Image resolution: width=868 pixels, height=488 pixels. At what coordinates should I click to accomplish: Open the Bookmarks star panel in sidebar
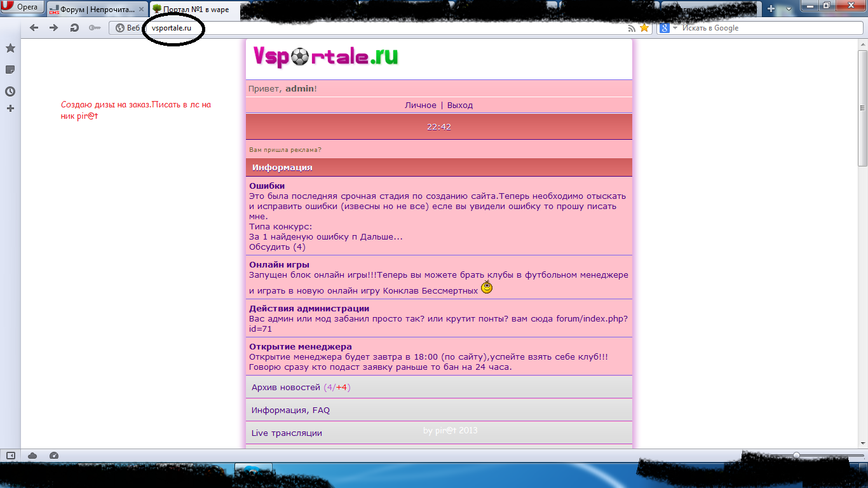pos(10,48)
